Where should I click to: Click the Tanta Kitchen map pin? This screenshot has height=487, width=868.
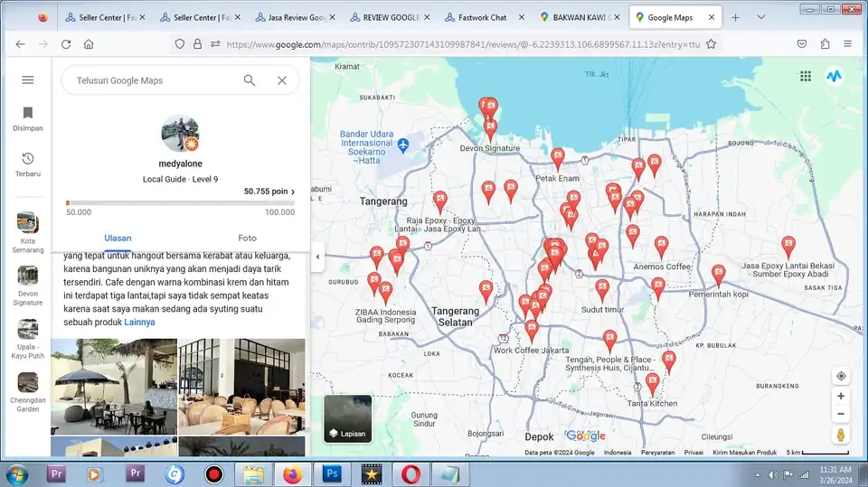click(x=653, y=383)
